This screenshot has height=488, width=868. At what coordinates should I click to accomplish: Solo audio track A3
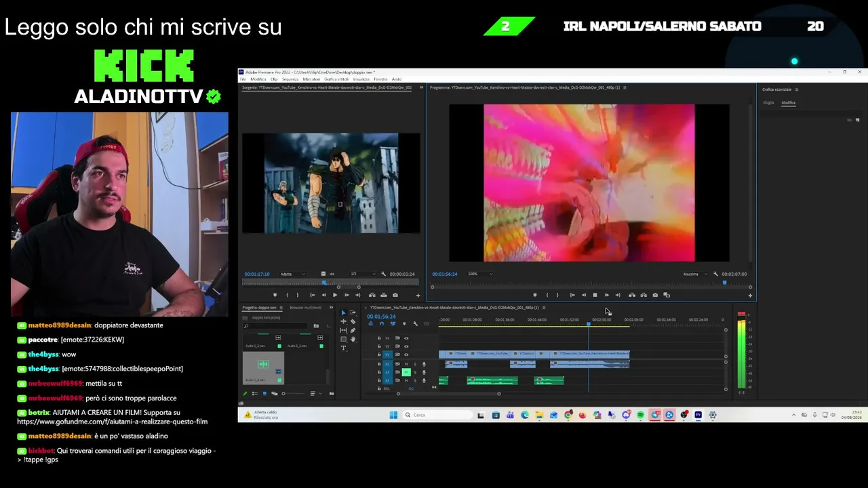click(414, 380)
